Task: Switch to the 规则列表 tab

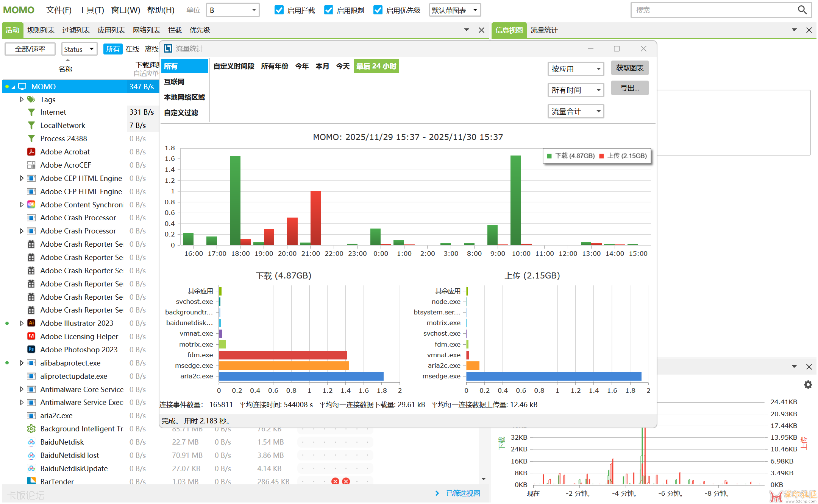Action: (x=41, y=30)
